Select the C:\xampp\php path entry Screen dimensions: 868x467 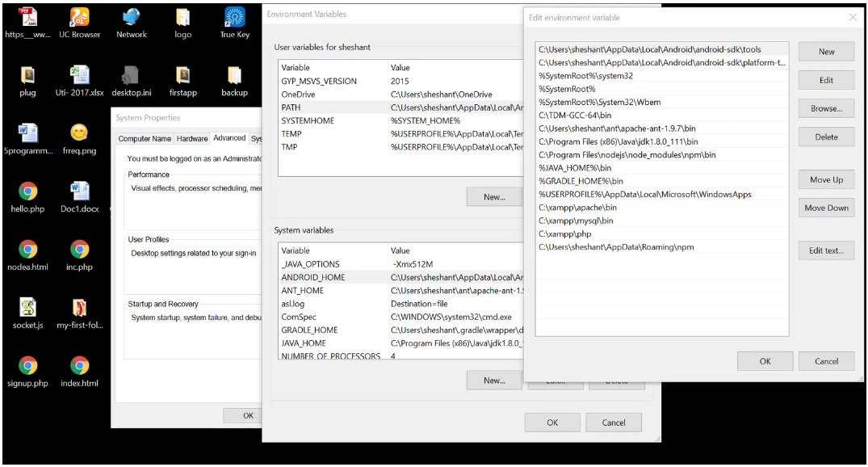[565, 234]
